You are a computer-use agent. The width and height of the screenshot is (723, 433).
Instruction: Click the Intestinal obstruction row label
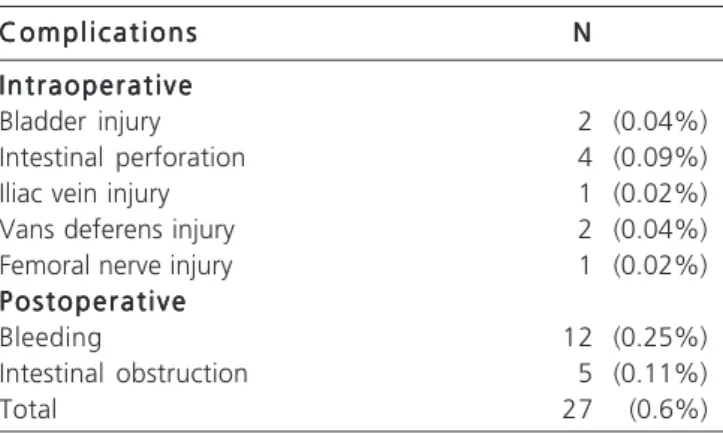(x=124, y=373)
